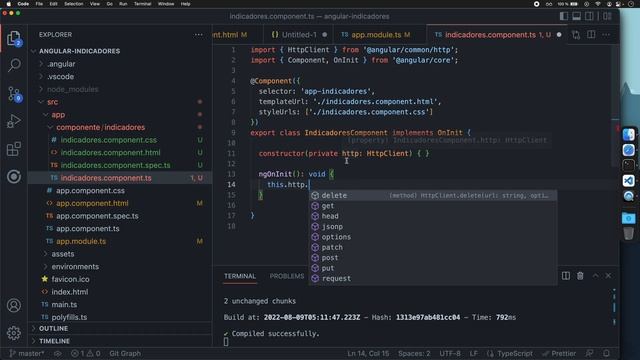Open Run and Debug view
This screenshot has width=640, height=360.
[x=14, y=121]
